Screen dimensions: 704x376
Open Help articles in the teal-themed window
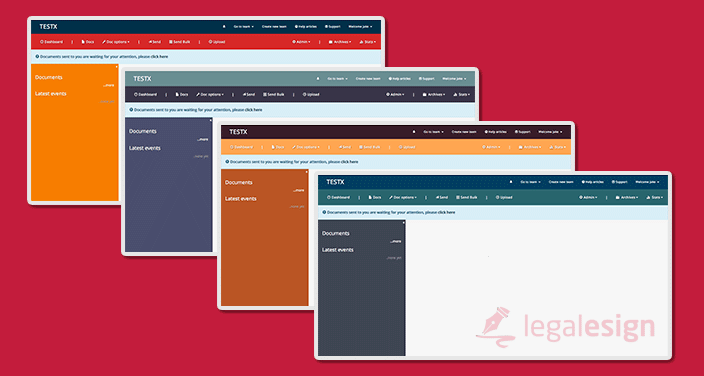[x=593, y=182]
